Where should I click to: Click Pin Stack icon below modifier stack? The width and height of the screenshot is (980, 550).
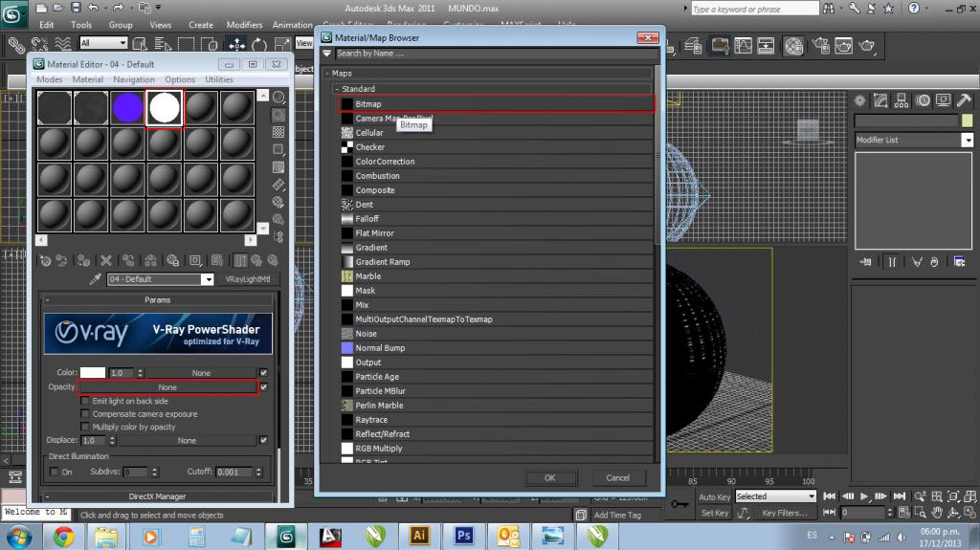point(865,262)
